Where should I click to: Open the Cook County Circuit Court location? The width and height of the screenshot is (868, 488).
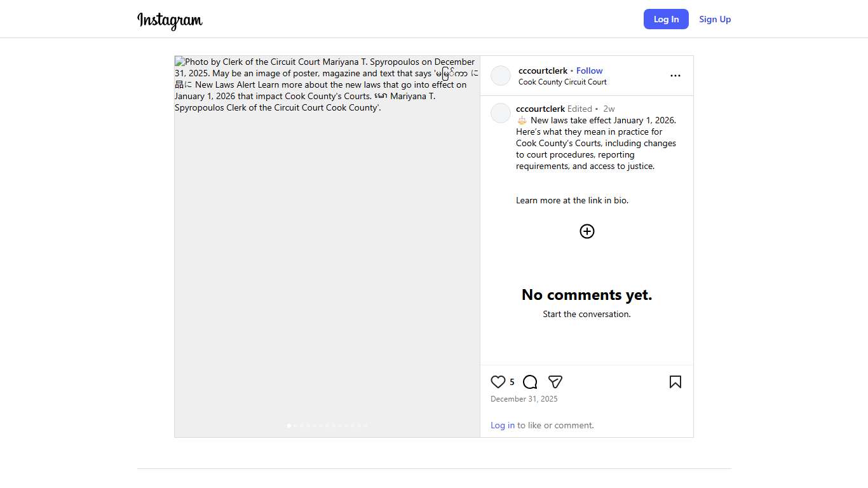coord(562,82)
